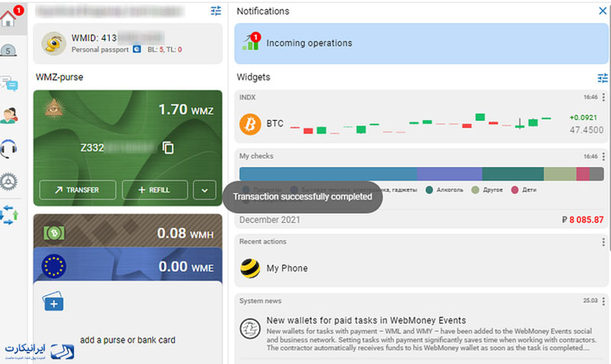Viewport: 611px width, 364px height.
Task: Open the purses icon with the number 5
Action: [8, 50]
